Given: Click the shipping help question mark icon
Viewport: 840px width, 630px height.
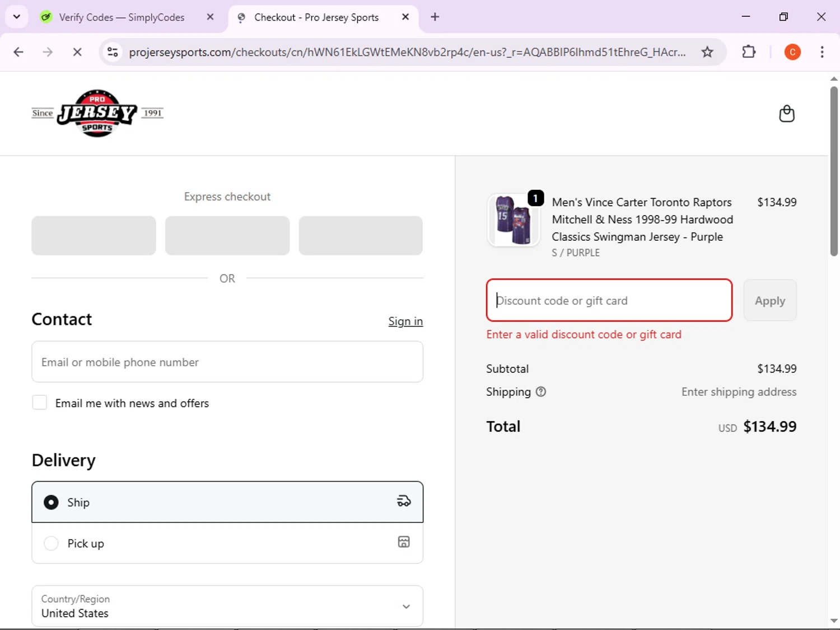Looking at the screenshot, I should (541, 392).
